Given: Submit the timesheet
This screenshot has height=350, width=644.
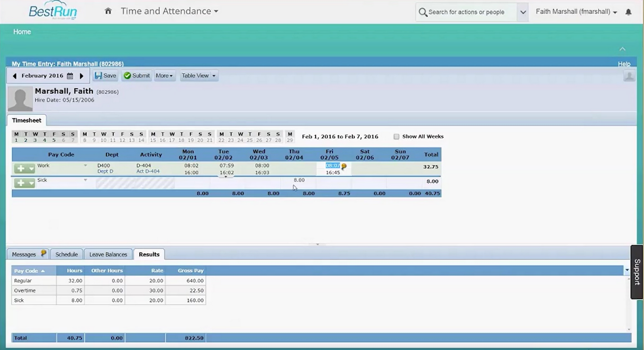Looking at the screenshot, I should [x=136, y=76].
